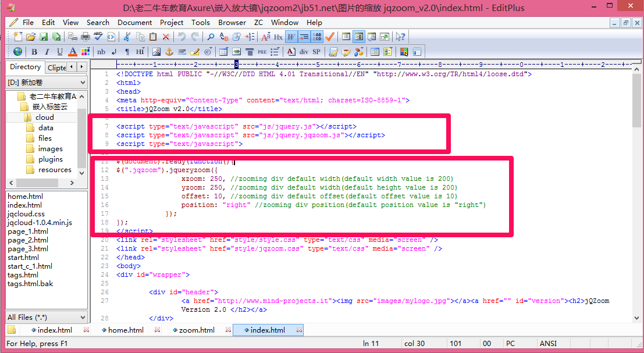The image size is (644, 353).
Task: Toggle Line Number display
Action: click(x=317, y=37)
